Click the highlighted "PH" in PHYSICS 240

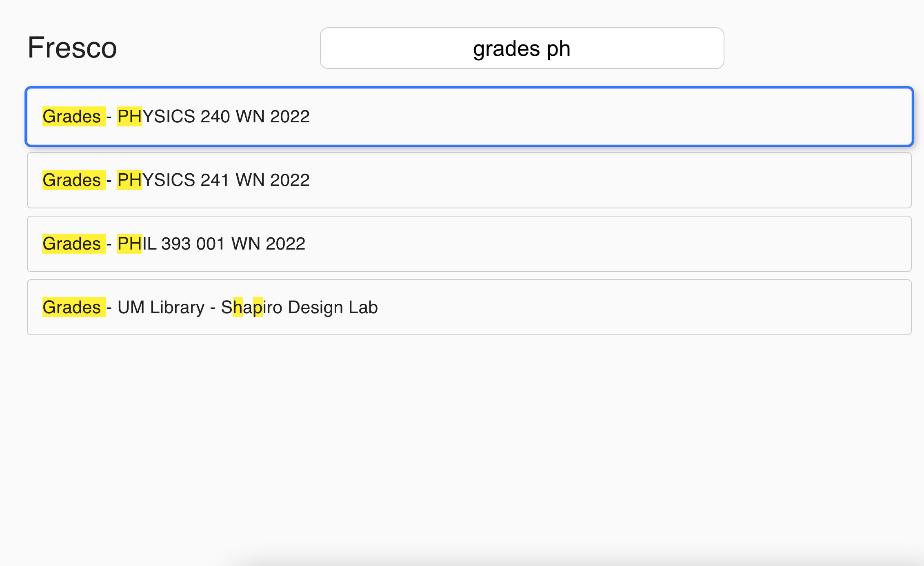(x=129, y=117)
